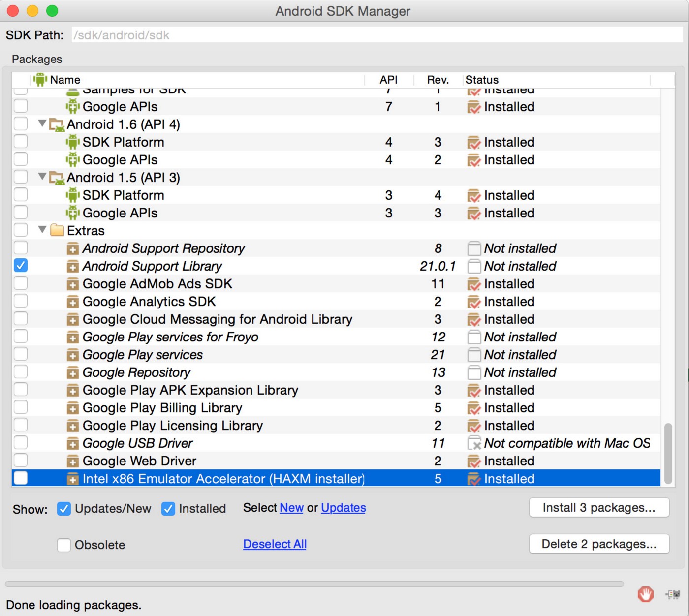Click Install 3 packages button

(x=599, y=508)
